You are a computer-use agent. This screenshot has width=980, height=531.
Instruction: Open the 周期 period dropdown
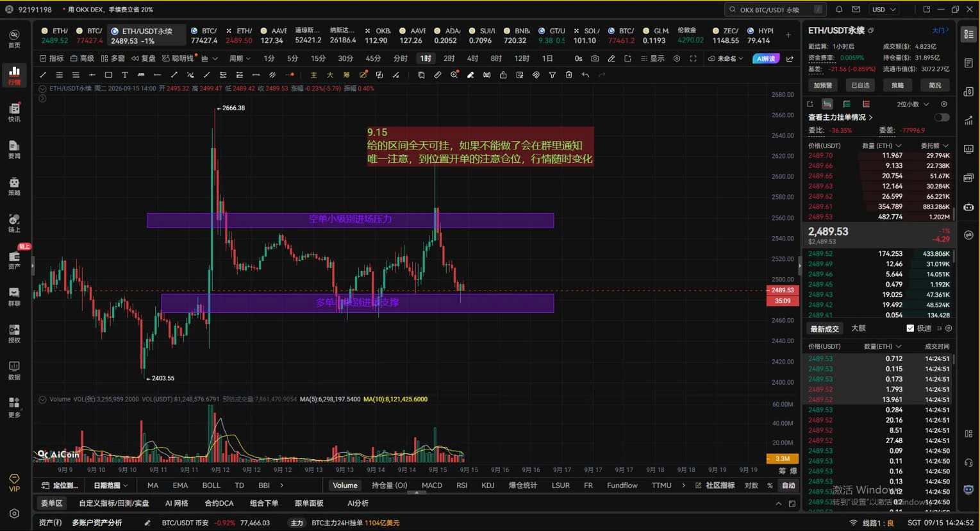[x=240, y=58]
